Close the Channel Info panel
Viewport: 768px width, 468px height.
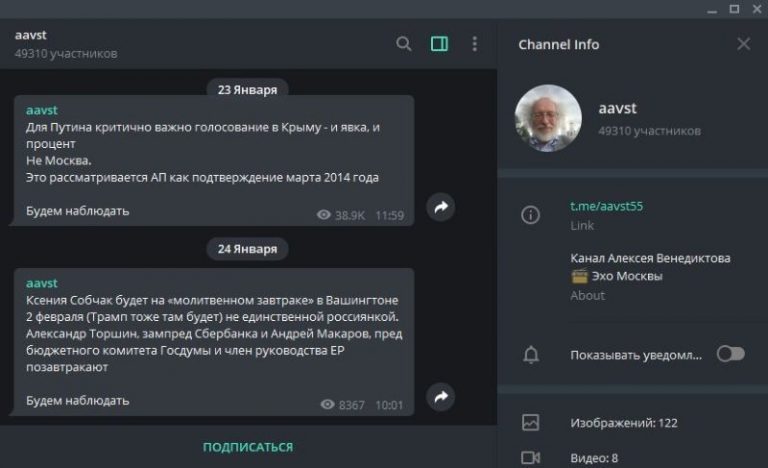pyautogui.click(x=744, y=44)
